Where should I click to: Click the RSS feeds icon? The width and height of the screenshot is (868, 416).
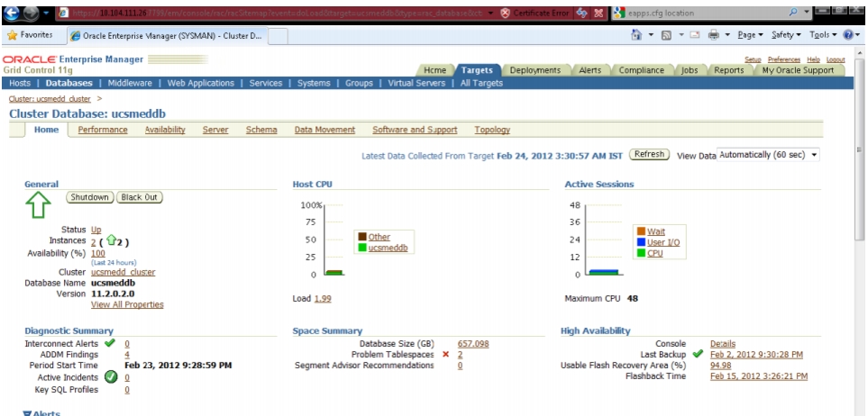[x=666, y=35]
